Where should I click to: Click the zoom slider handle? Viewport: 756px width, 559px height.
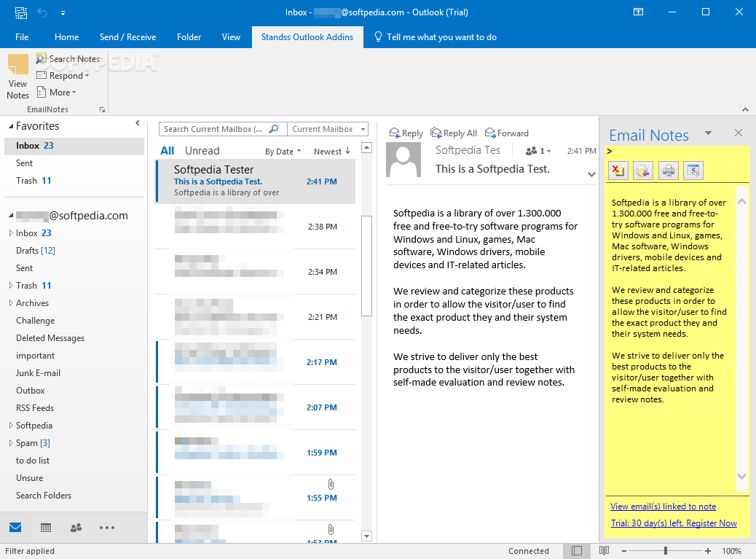point(666,551)
